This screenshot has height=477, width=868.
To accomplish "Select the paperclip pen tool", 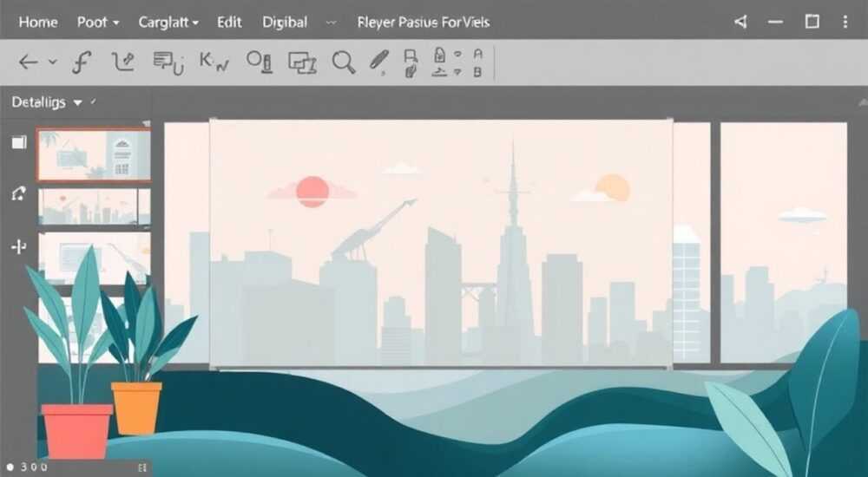I will [379, 61].
